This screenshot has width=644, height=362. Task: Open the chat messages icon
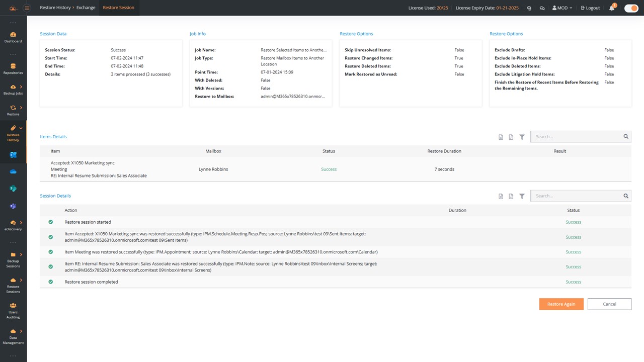542,8
